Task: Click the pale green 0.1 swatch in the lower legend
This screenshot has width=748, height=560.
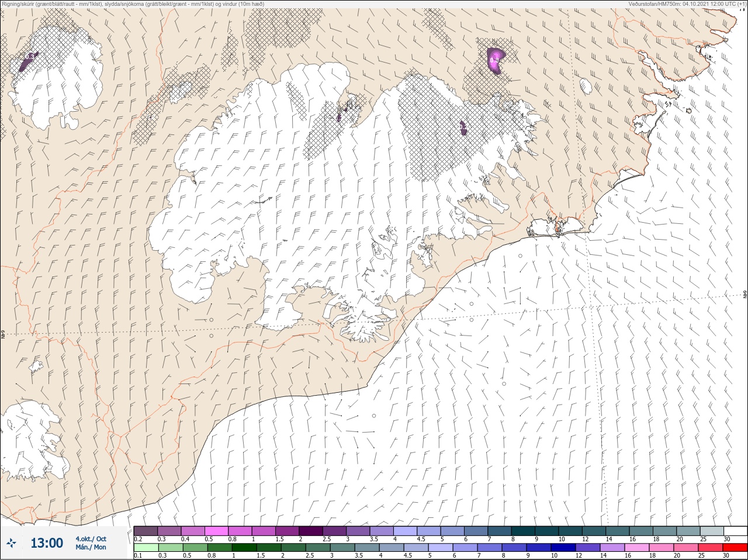Action: 146,548
